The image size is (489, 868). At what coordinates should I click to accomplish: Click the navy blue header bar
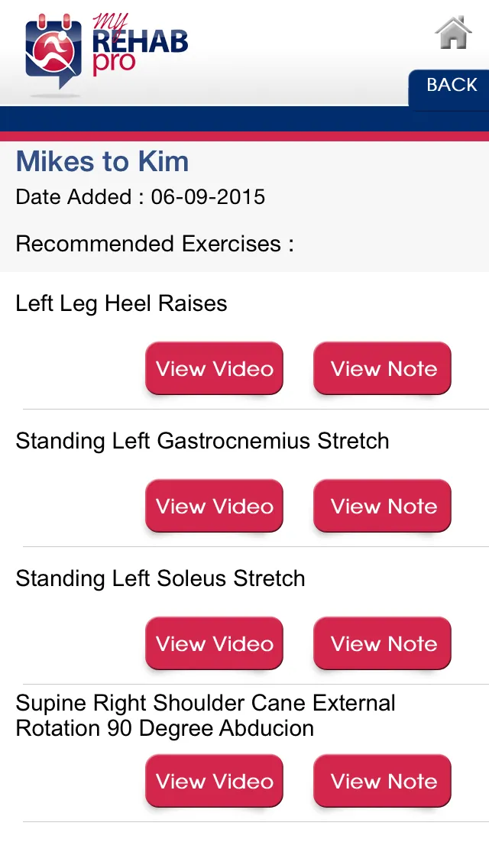(x=244, y=119)
